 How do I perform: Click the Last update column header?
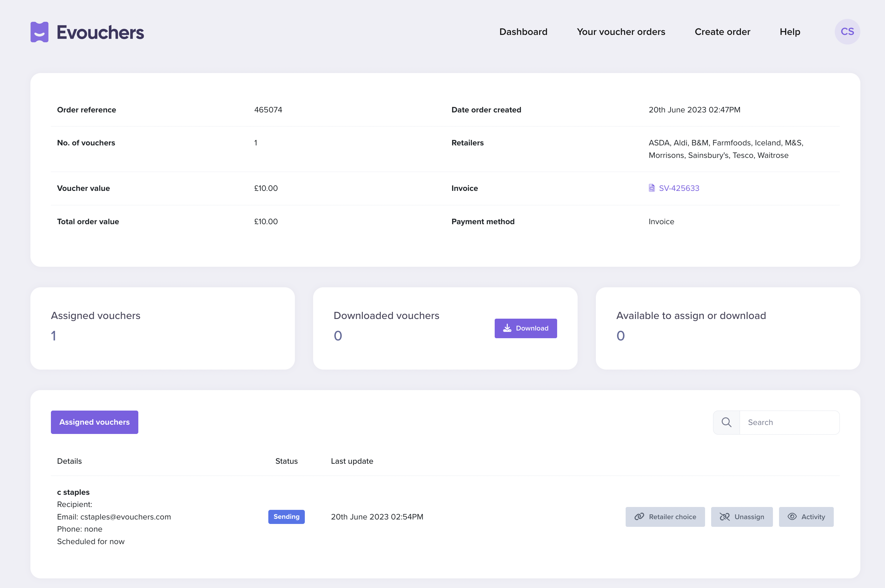coord(352,461)
